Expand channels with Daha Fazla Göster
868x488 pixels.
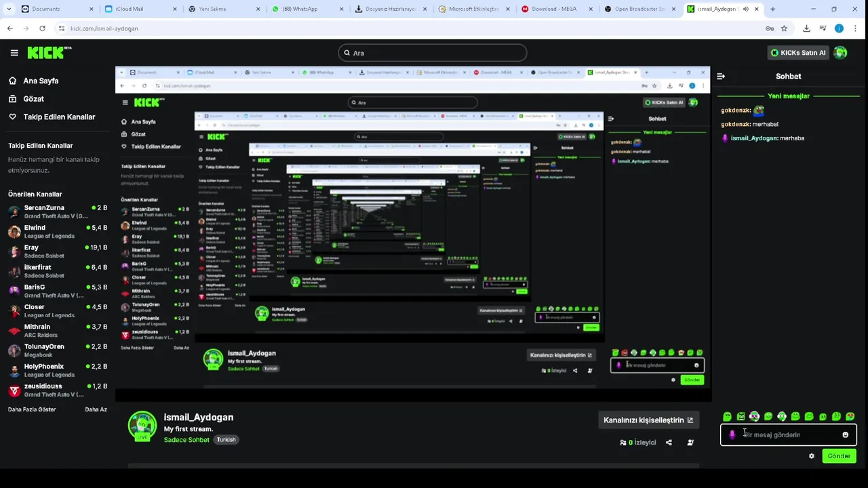32,409
